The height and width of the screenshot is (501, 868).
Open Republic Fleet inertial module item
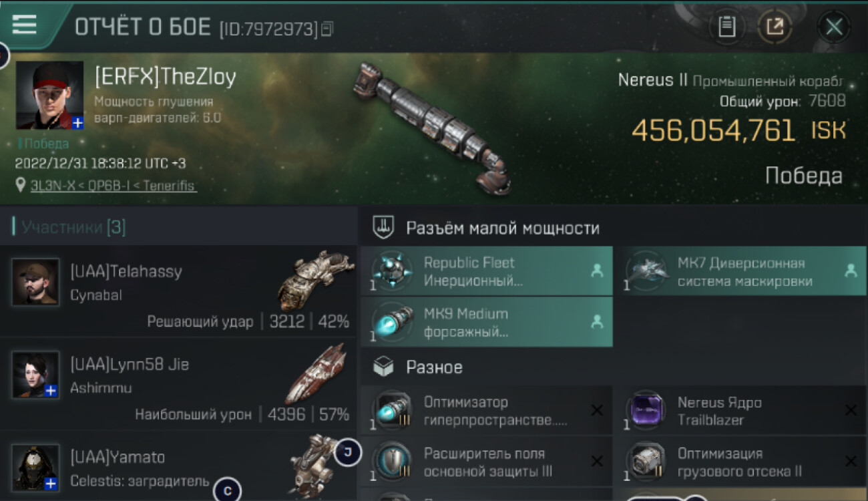[486, 271]
